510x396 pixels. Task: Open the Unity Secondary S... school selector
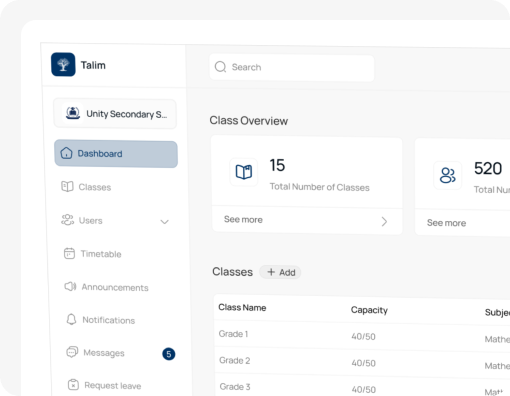click(x=115, y=114)
